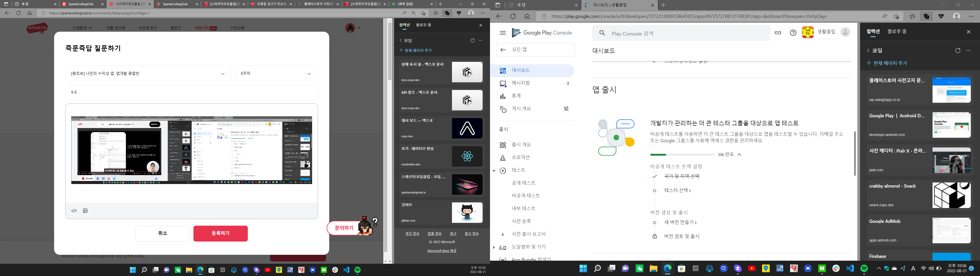
Task: Expand the 수업탐색 menu in Sparta header
Action: 82,28
